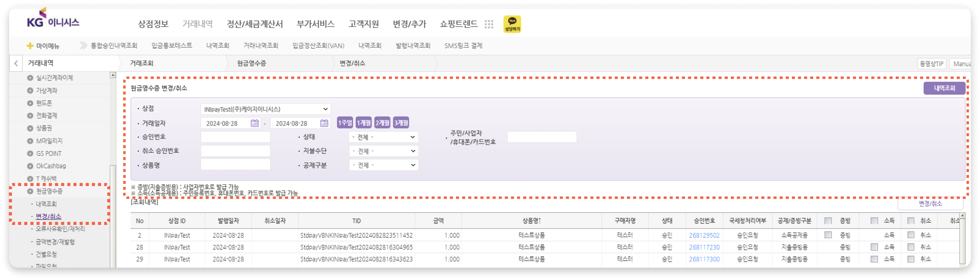Image resolution: width=980 pixels, height=280 pixels.
Task: Open the 지불수단 dropdown
Action: 383,151
